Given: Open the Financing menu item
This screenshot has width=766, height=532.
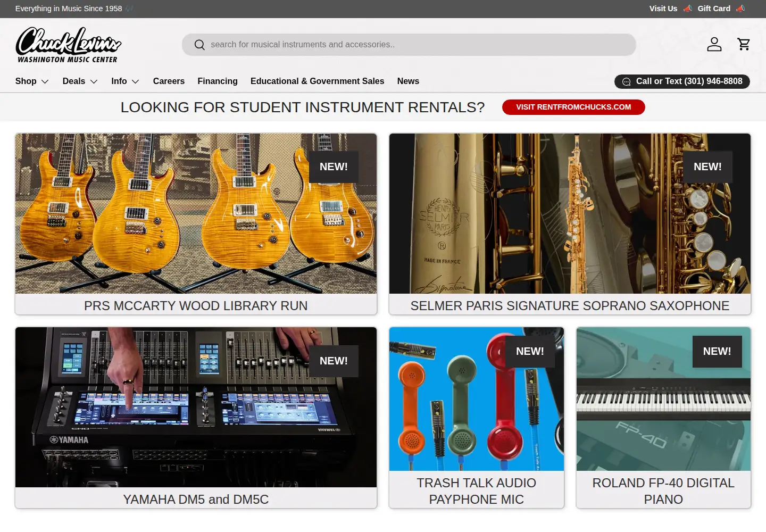Looking at the screenshot, I should [218, 81].
